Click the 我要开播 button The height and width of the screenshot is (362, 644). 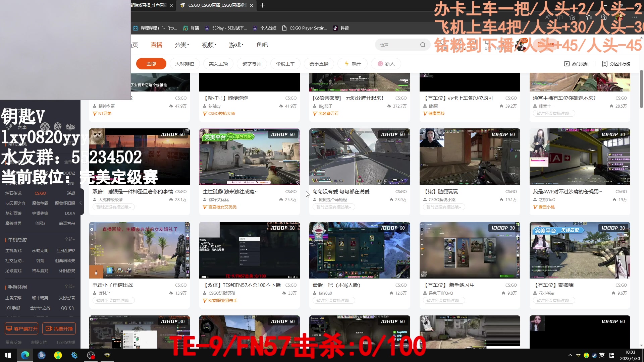coord(59,329)
